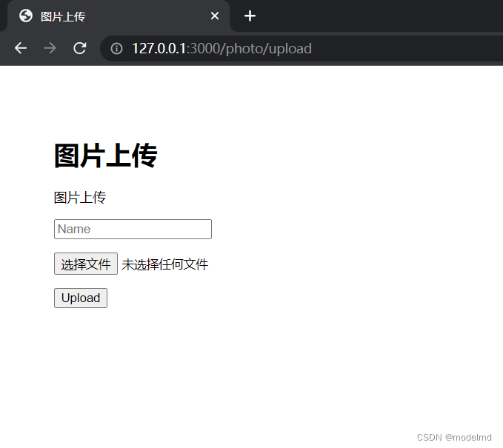Viewport: 503px width, 448px height.
Task: Open site information icon in address bar
Action: 116,49
